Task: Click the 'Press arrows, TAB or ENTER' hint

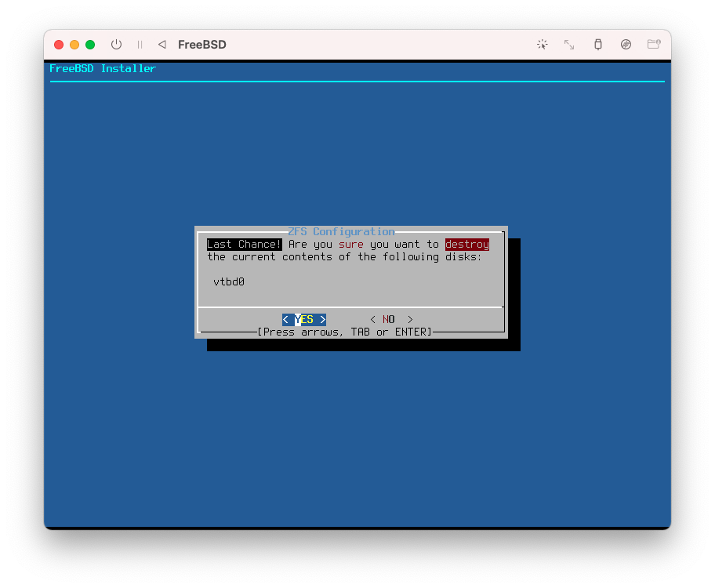Action: pyautogui.click(x=345, y=332)
